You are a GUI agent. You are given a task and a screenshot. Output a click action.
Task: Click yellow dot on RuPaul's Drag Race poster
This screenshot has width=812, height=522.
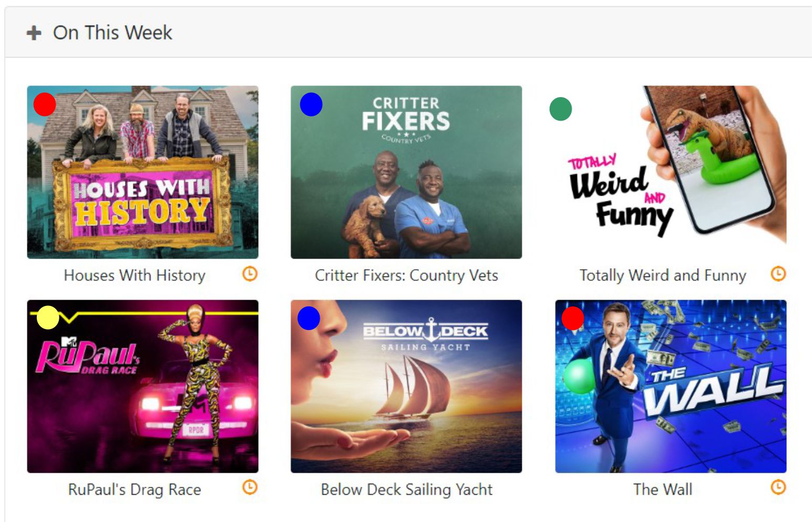click(48, 318)
